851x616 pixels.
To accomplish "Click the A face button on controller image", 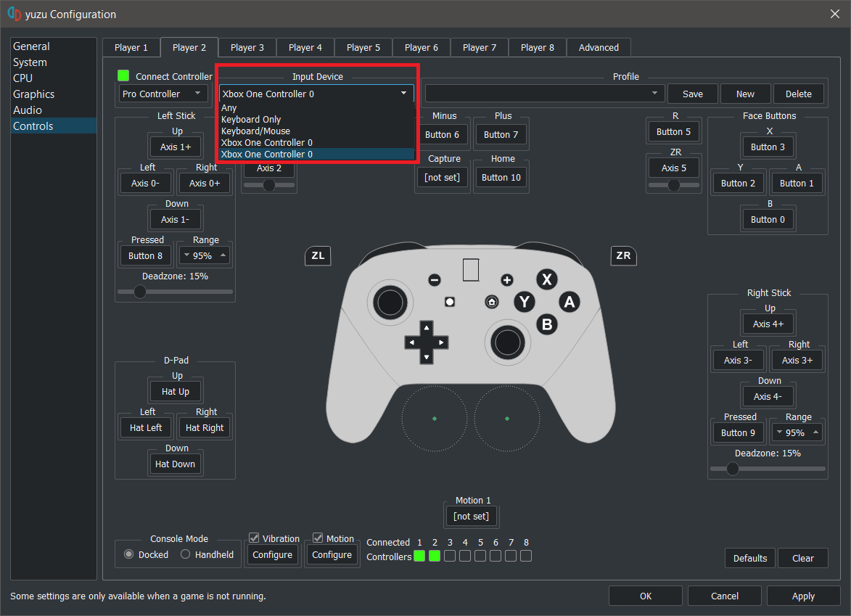I will coord(569,302).
